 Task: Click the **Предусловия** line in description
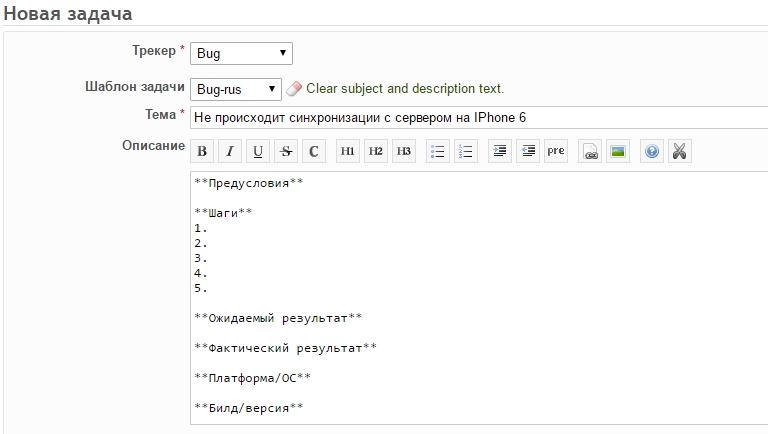(249, 183)
